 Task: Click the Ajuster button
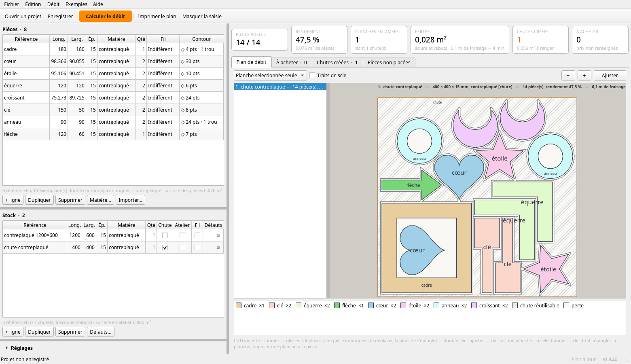(x=610, y=76)
